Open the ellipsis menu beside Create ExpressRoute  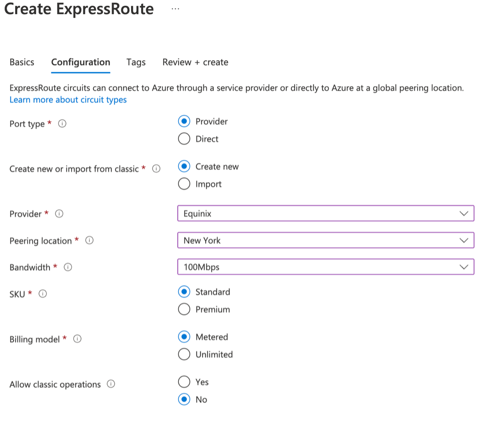point(175,9)
